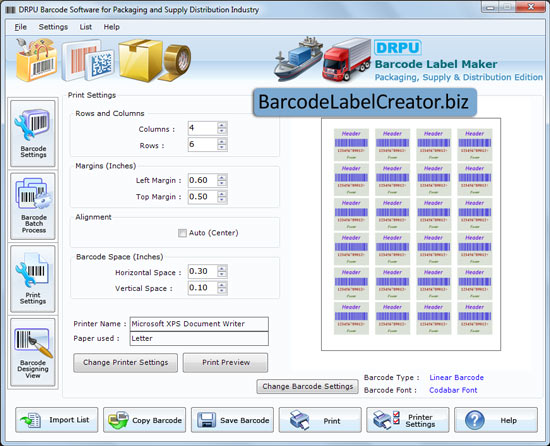Increase Vertical Space with up arrow
Screen dimensions: 550x446
tap(222, 285)
